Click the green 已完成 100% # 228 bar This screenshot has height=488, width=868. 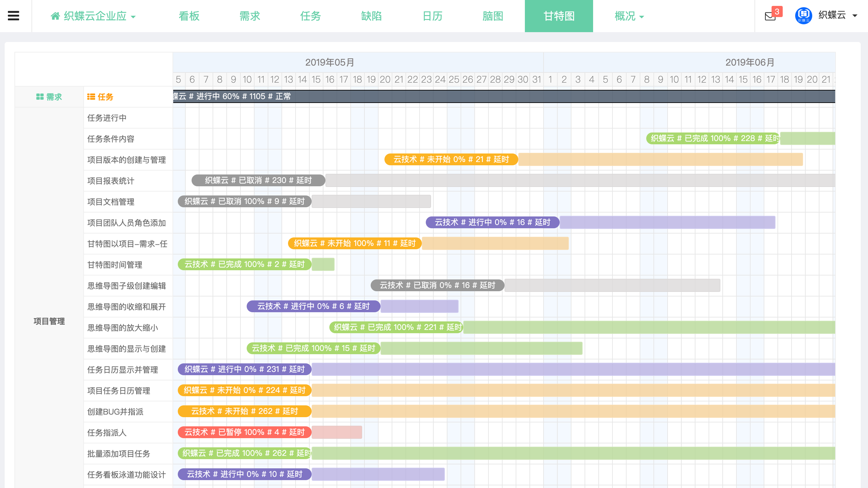pyautogui.click(x=713, y=138)
